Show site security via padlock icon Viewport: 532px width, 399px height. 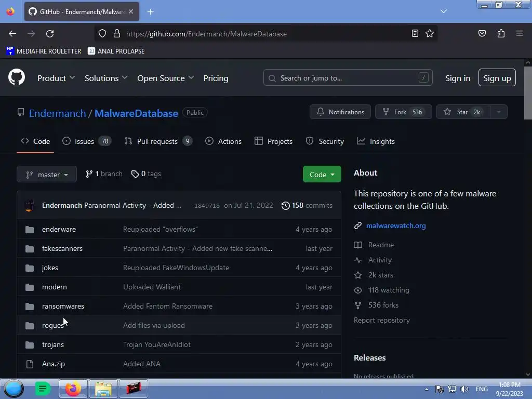point(117,34)
